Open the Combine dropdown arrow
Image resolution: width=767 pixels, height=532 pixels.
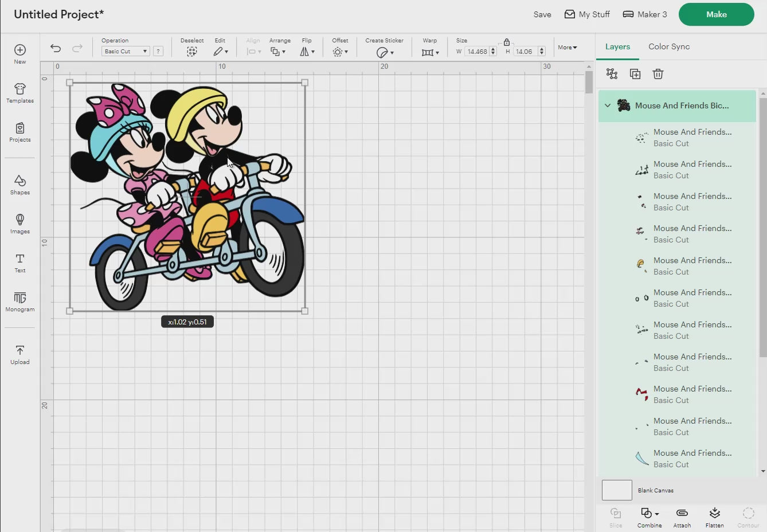point(657,514)
